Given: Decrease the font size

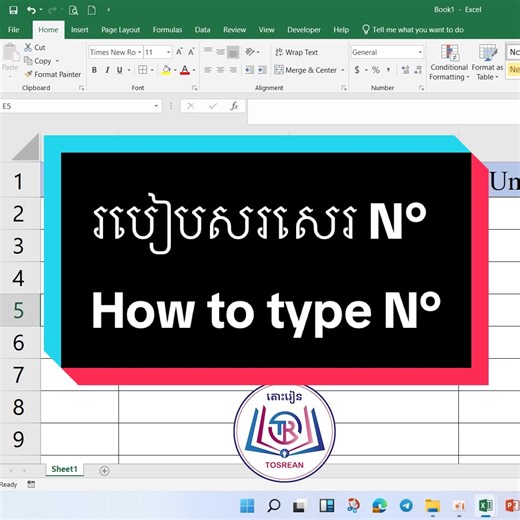Looking at the screenshot, I should [x=191, y=52].
